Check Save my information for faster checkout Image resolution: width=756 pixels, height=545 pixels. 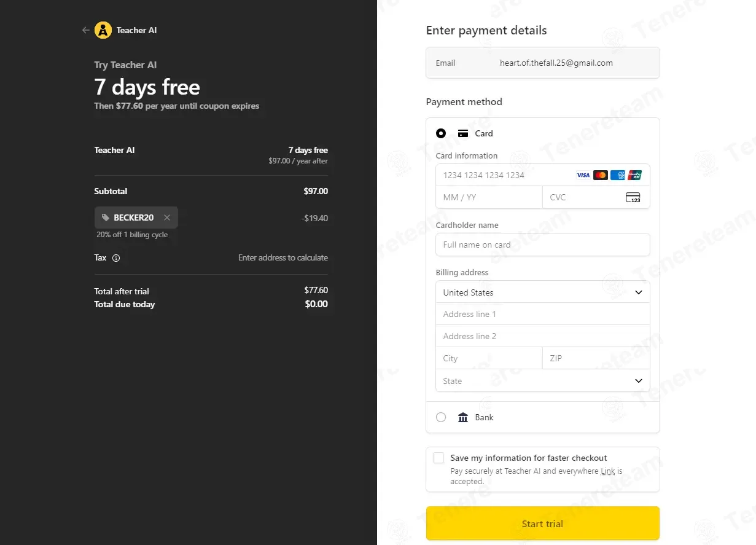pos(438,458)
